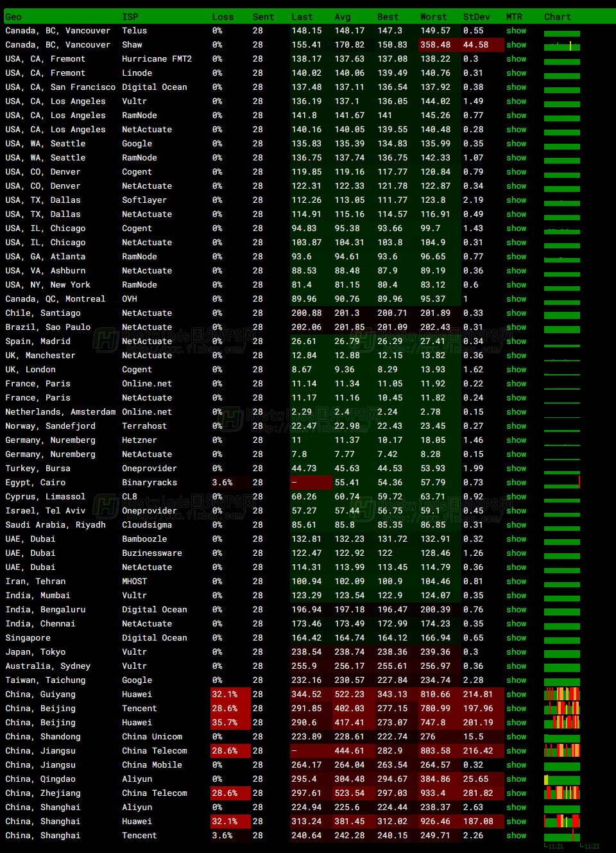Select the Saudi Arabia, Riyadh location
The image size is (616, 853).
click(55, 525)
